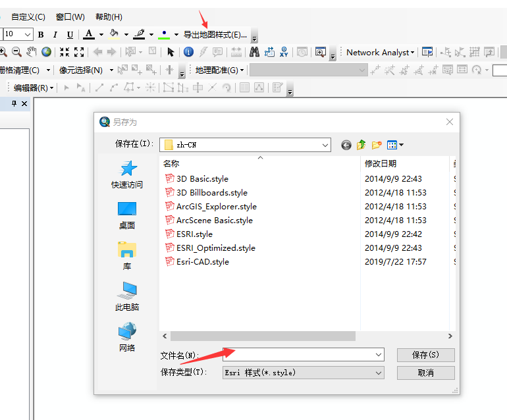Open the view menu icon in save dialog
The width and height of the screenshot is (507, 420).
point(395,145)
